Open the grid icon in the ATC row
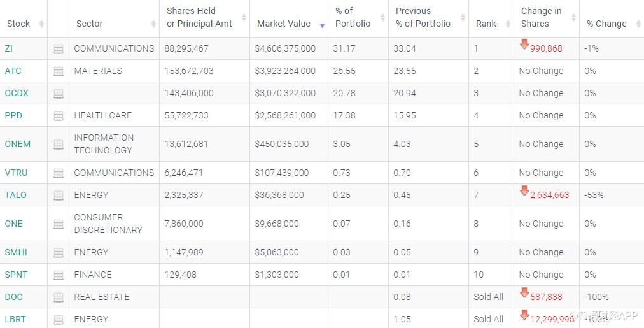644x328 pixels. click(x=59, y=71)
